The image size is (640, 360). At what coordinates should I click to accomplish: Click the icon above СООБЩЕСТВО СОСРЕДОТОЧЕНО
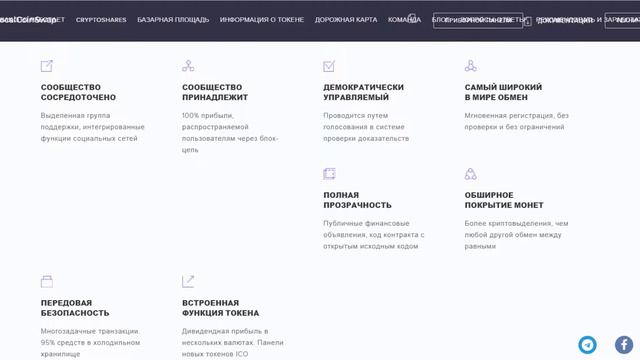(47, 66)
